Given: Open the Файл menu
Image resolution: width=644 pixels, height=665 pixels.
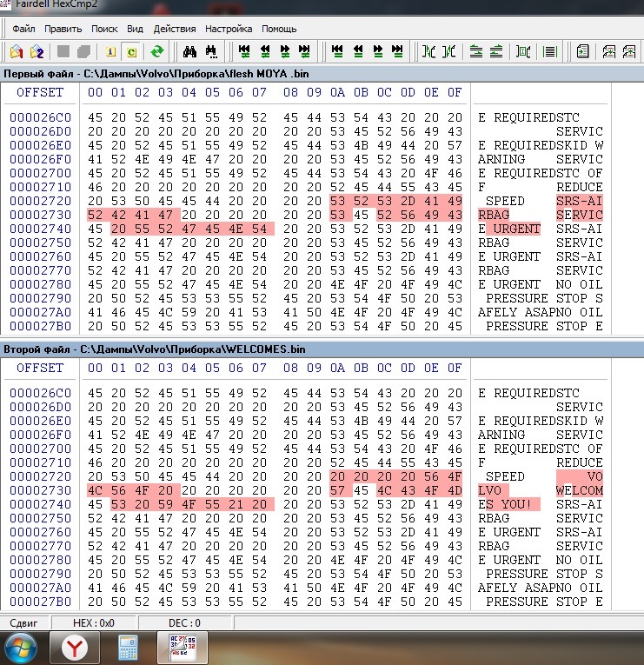Looking at the screenshot, I should (23, 29).
